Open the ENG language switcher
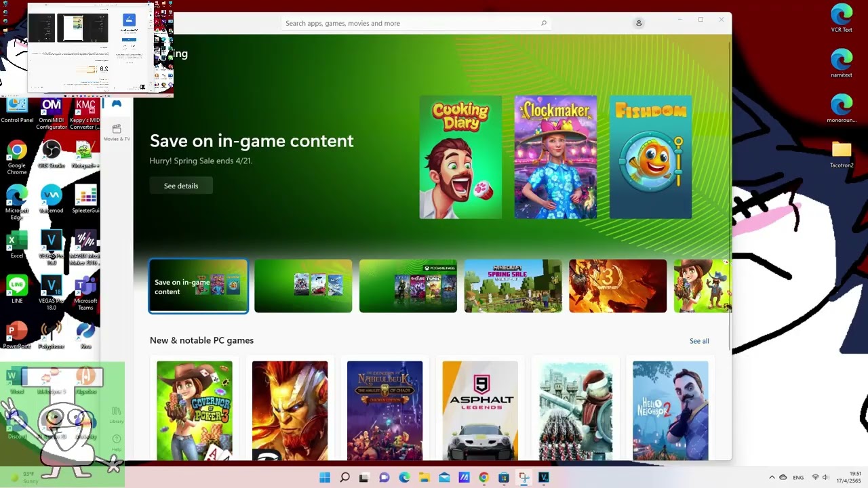This screenshot has width=868, height=488. [798, 477]
